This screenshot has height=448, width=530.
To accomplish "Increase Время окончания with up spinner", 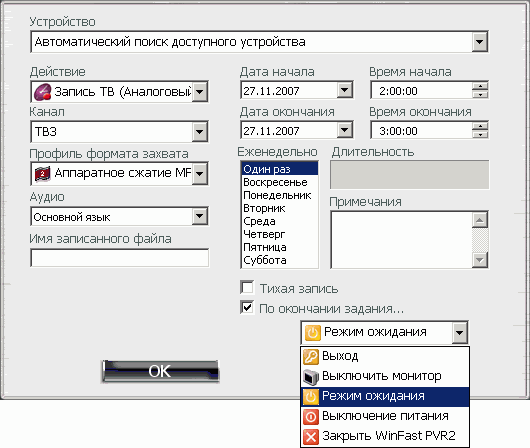I will [480, 126].
